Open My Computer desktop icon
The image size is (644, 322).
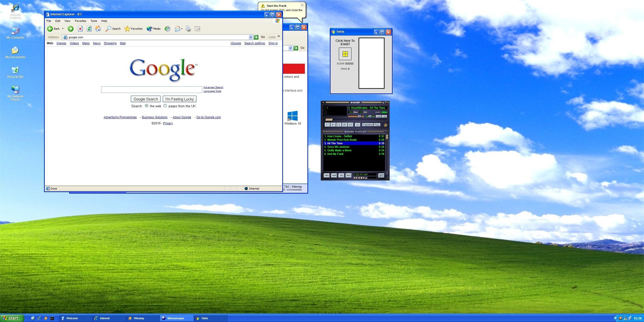[x=15, y=31]
